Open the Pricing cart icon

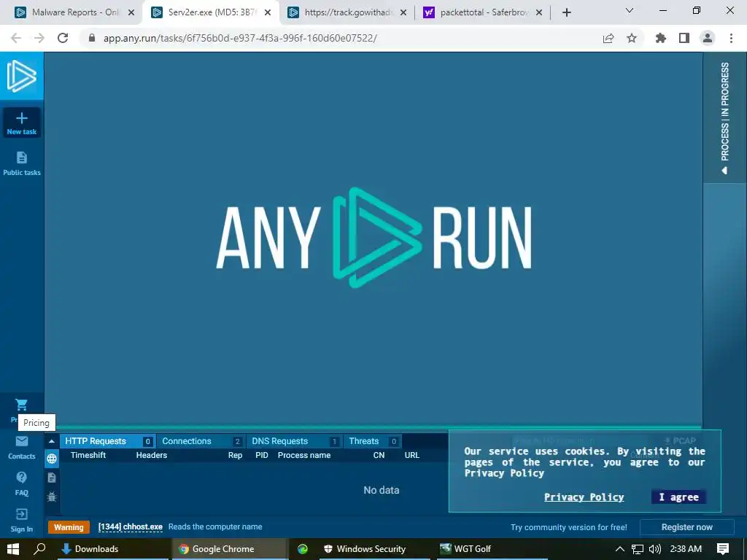click(21, 405)
